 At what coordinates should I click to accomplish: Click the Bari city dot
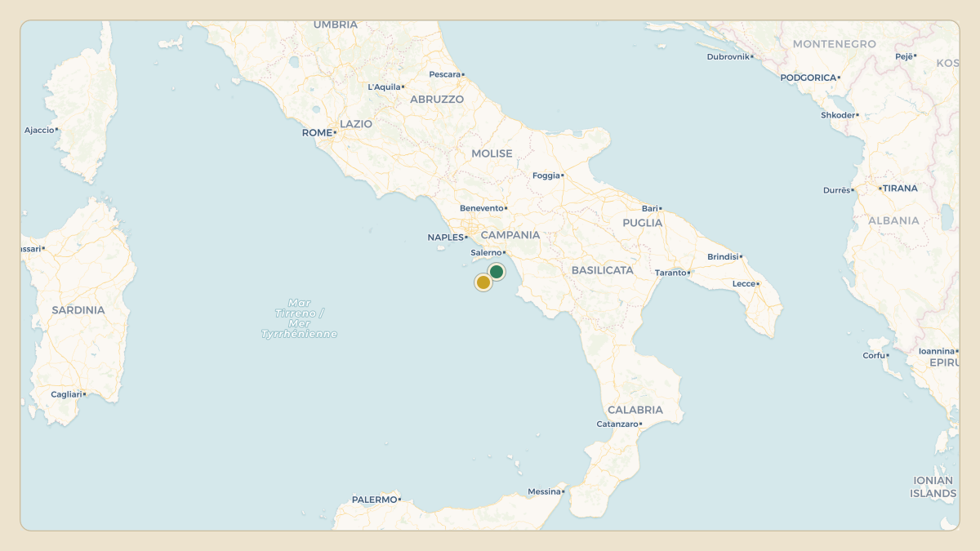[x=660, y=208]
